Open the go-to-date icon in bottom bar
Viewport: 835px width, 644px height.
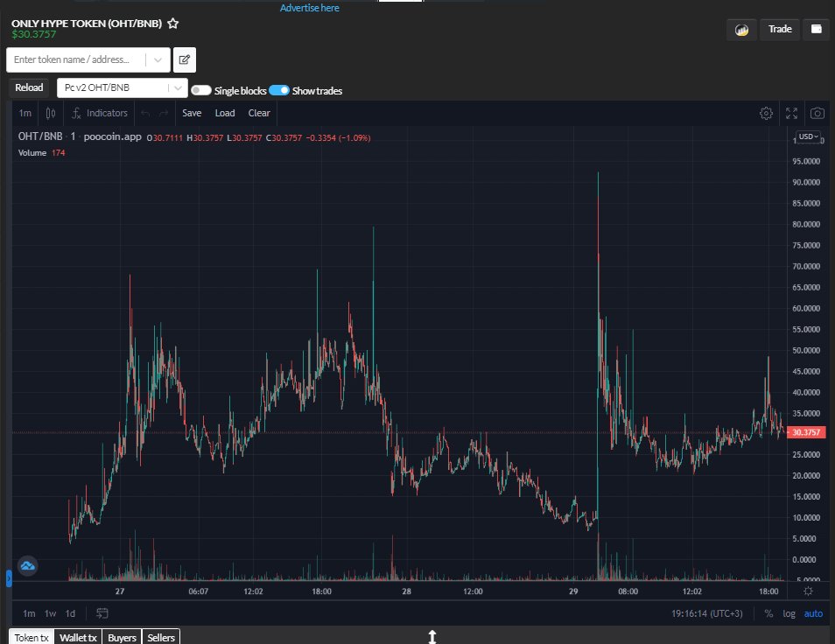(102, 613)
